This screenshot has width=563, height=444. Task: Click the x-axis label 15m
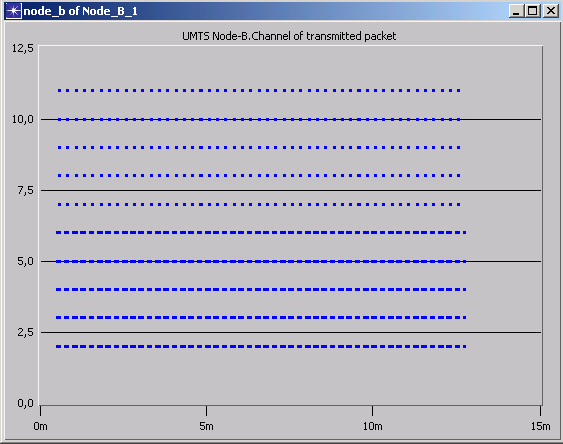pyautogui.click(x=541, y=426)
